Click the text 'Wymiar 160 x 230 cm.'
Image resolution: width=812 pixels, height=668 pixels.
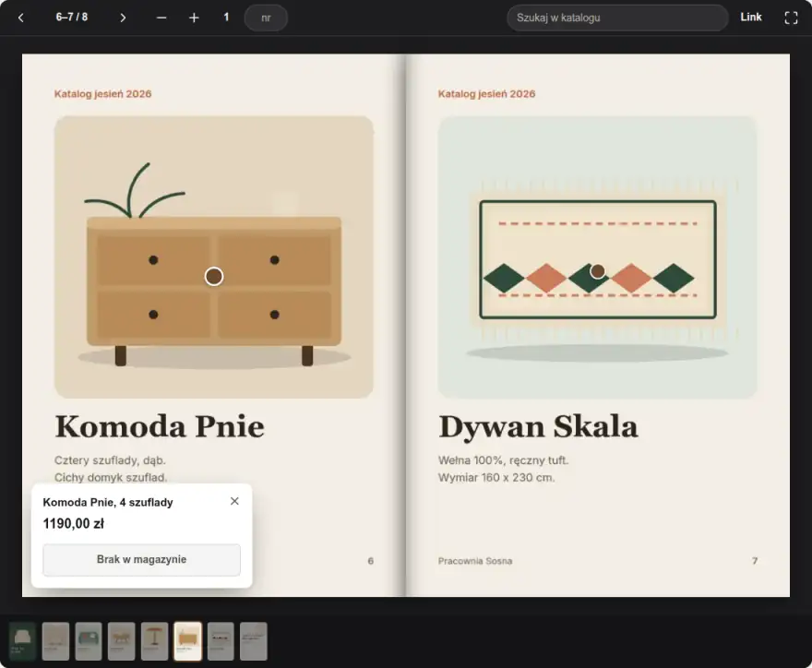point(496,477)
